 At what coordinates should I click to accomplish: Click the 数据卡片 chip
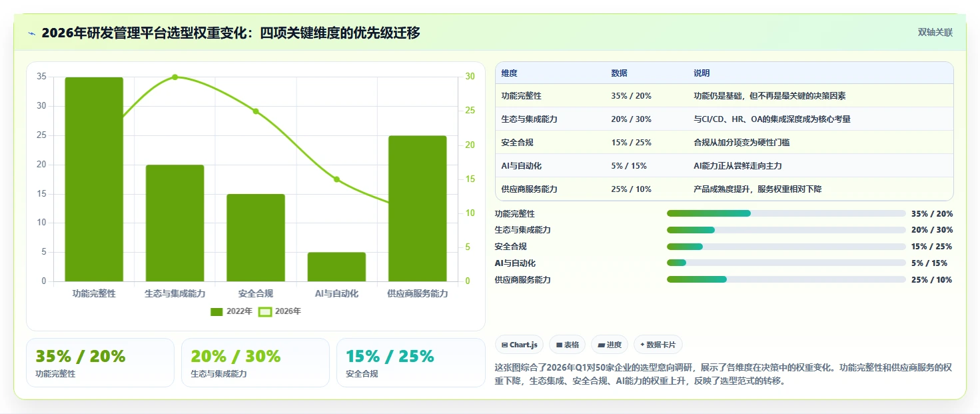tap(658, 345)
